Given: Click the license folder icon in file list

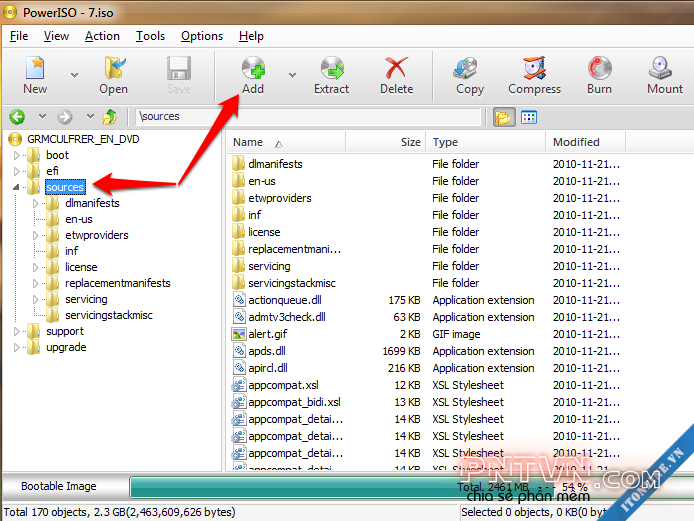Looking at the screenshot, I should (x=239, y=232).
